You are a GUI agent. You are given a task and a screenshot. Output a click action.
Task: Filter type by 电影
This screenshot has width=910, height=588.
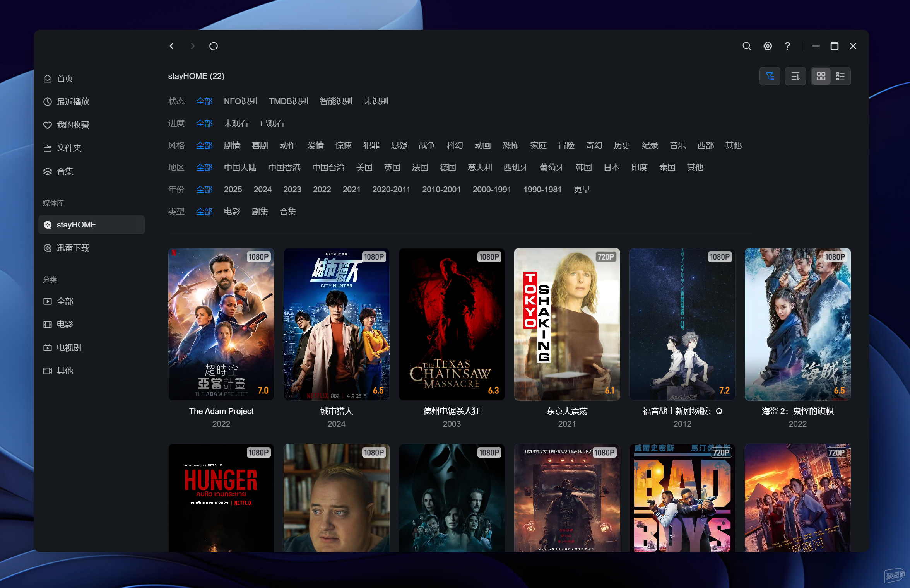click(x=232, y=212)
